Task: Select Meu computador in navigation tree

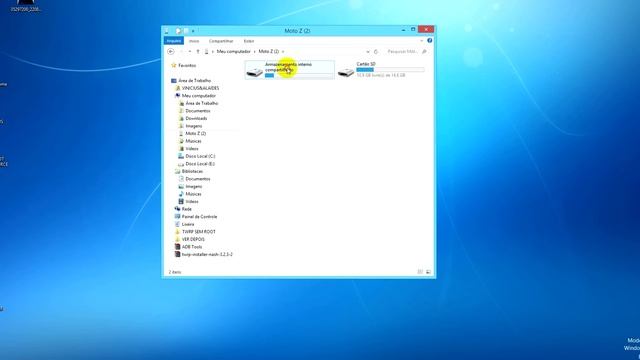Action: pyautogui.click(x=199, y=96)
